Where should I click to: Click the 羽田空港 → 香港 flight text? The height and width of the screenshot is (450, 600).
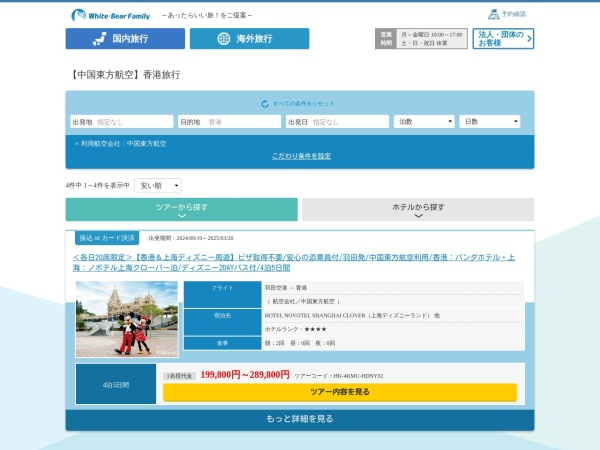coord(285,288)
